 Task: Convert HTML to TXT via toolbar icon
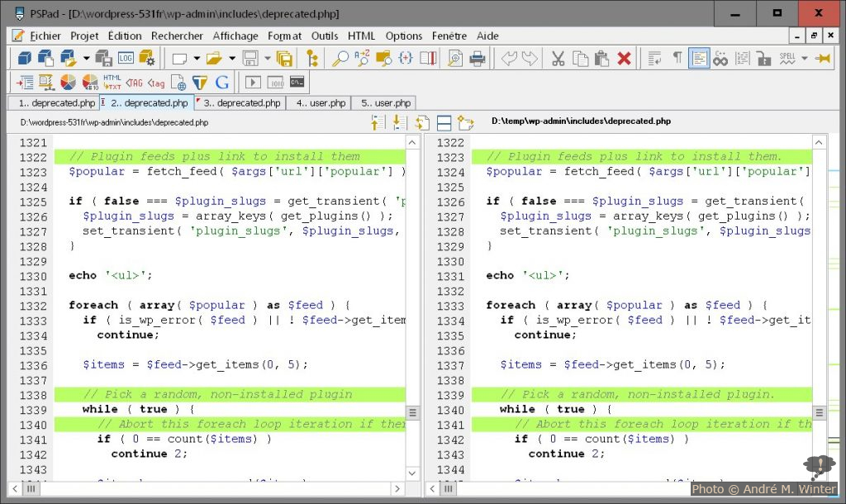[x=112, y=82]
